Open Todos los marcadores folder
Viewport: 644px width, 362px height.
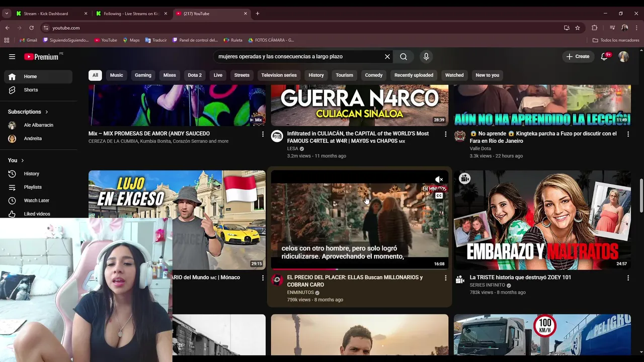click(616, 40)
